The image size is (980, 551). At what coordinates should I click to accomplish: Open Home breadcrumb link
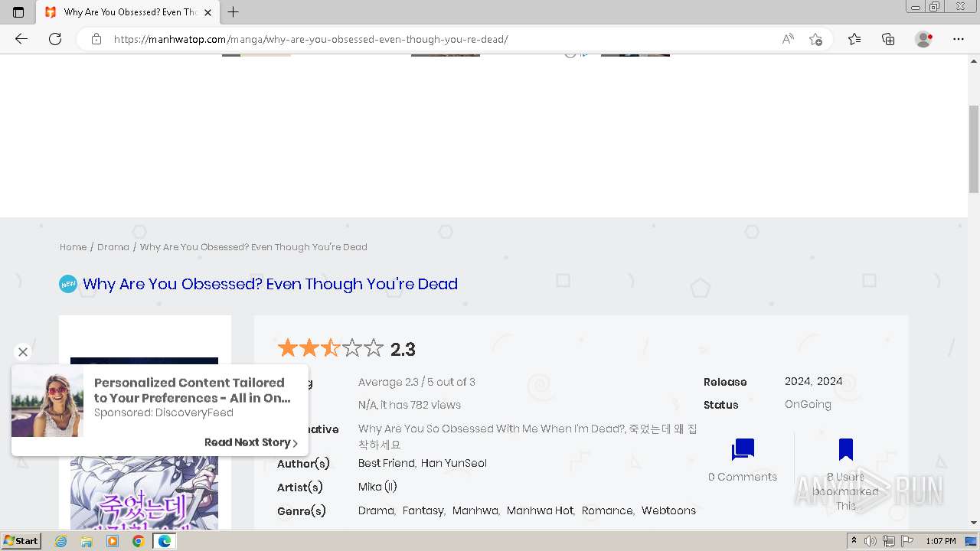[x=73, y=247]
